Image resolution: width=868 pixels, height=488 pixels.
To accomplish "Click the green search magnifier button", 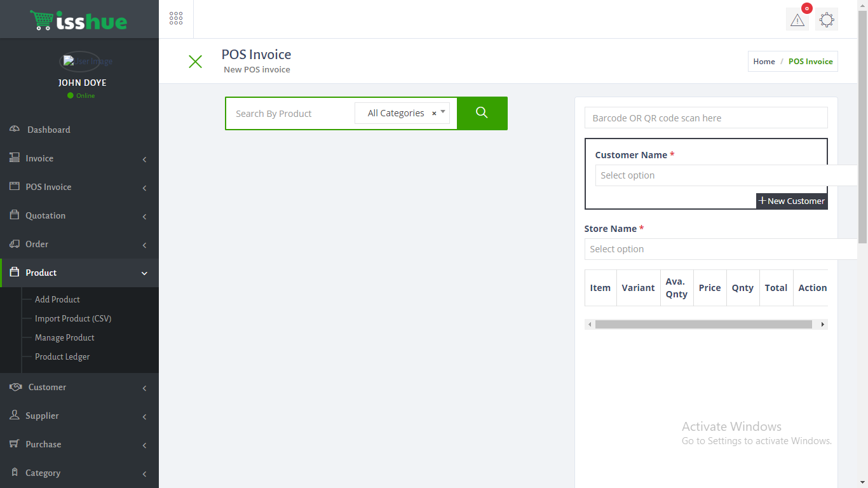I will coord(482,113).
